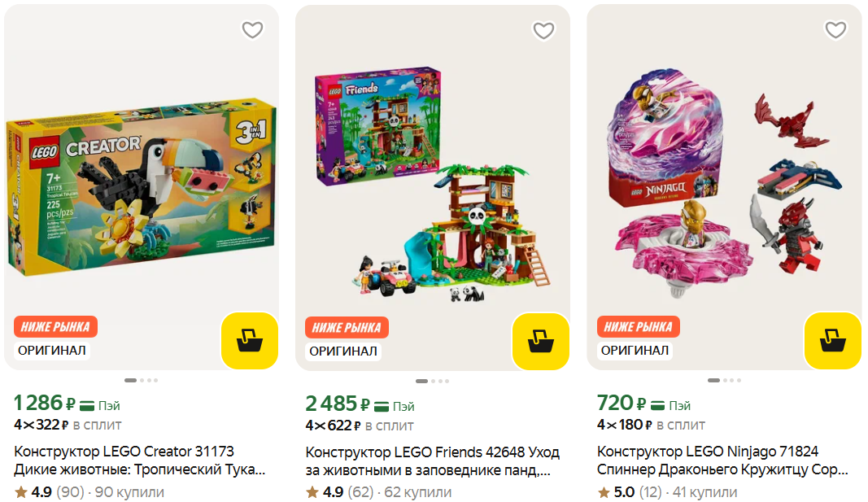Add LEGO Creator 31173 to cart

[250, 340]
